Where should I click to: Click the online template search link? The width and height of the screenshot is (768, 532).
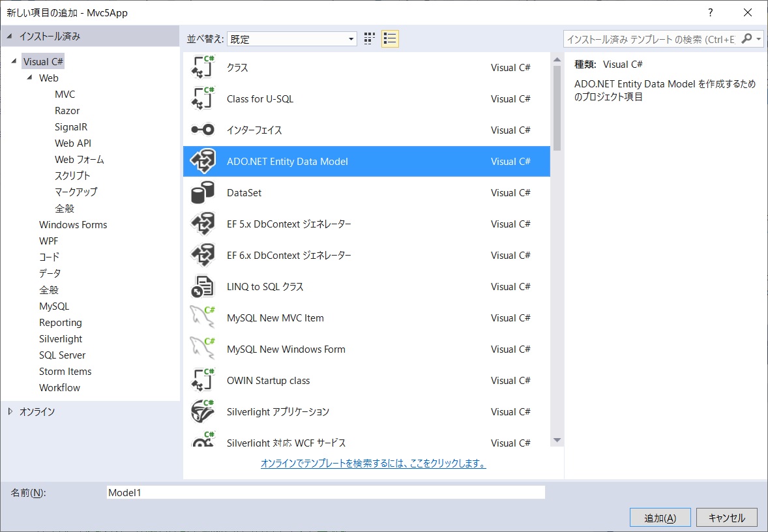pyautogui.click(x=373, y=464)
